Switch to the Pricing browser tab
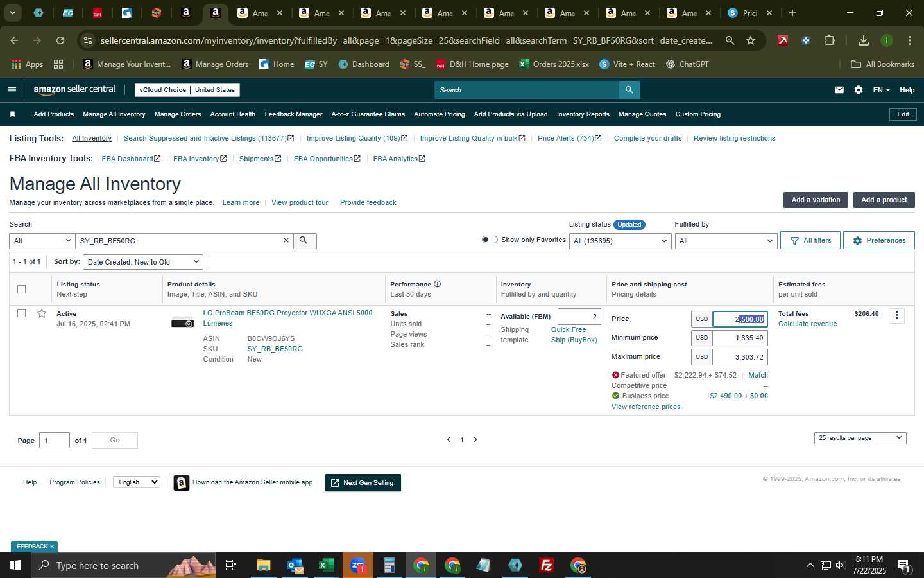 click(749, 13)
